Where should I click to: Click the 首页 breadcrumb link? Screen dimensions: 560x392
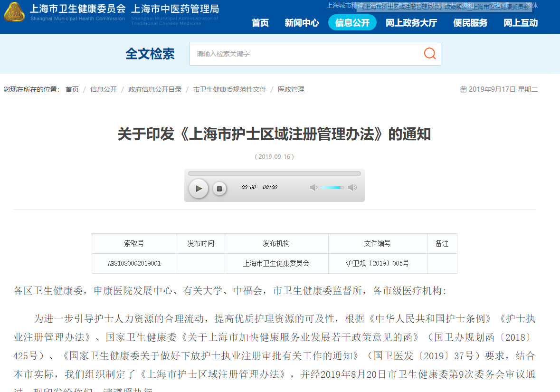pos(72,89)
